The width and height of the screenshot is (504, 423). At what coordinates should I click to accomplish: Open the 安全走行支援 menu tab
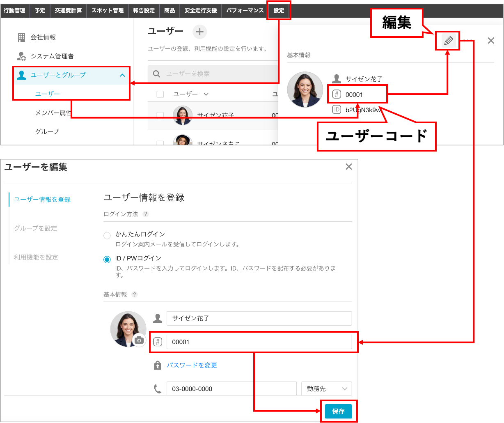tap(201, 11)
